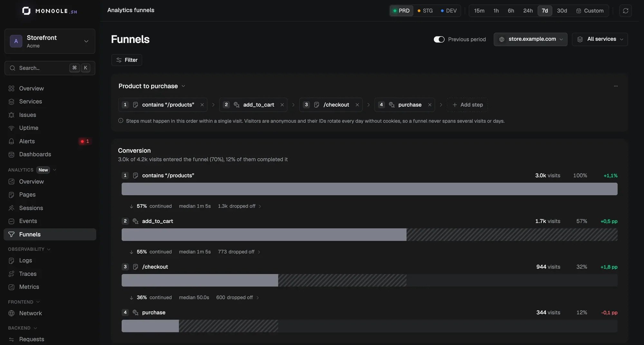Open Sessions under Analytics
Viewport: 644px width, 345px height.
click(x=50, y=208)
